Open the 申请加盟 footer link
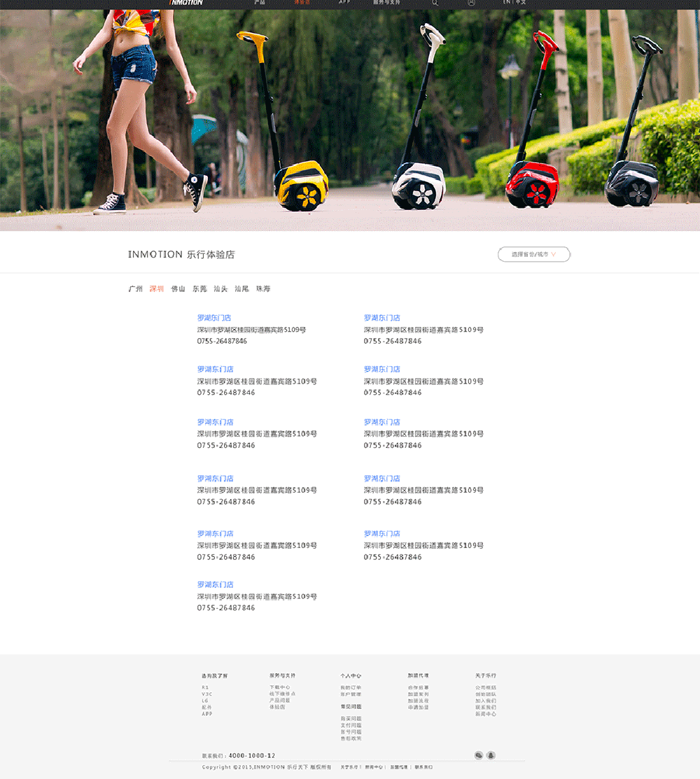 (419, 707)
